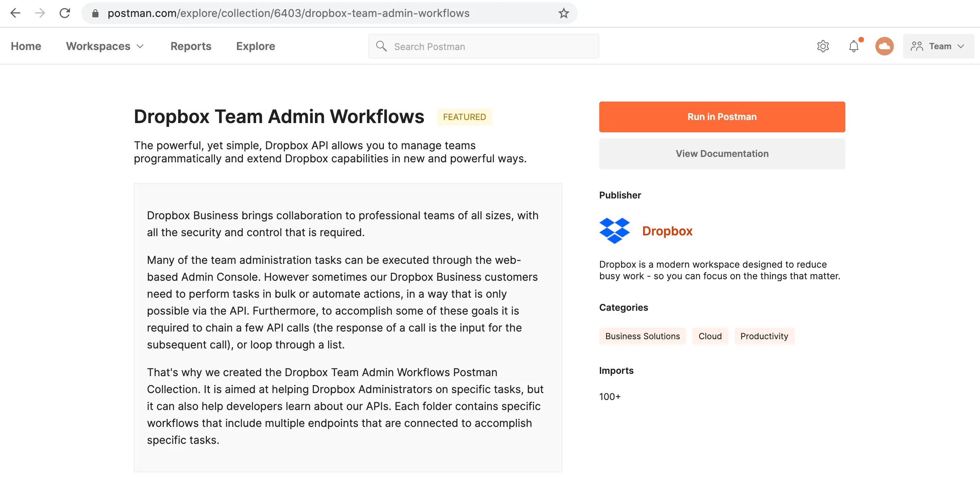This screenshot has width=980, height=490.
Task: Select the Business Solutions category tag
Action: click(642, 336)
